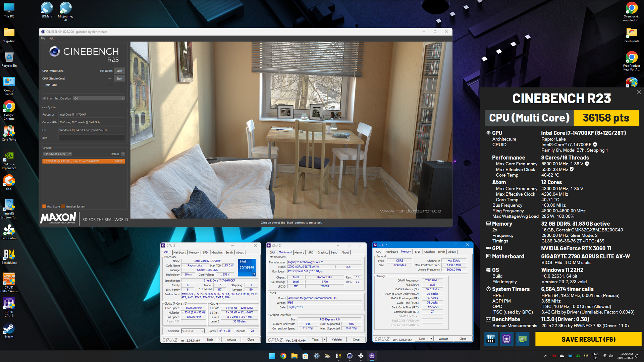Open Tools dropdown arrow in memory CPU-Z
Screen dimensions: 644x362
(431, 339)
